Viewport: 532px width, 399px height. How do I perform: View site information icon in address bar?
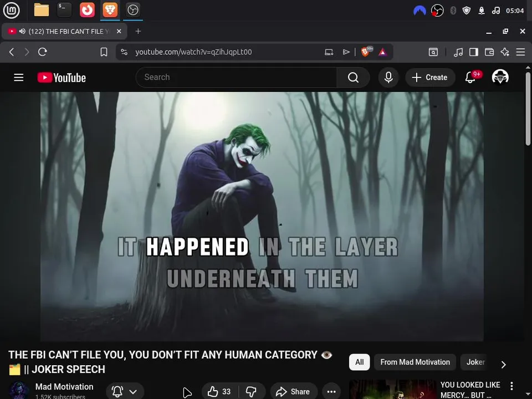pyautogui.click(x=124, y=52)
